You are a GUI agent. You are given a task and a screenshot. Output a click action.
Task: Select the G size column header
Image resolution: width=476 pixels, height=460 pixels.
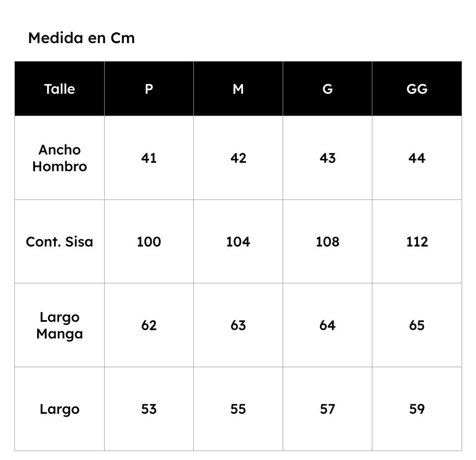[327, 89]
